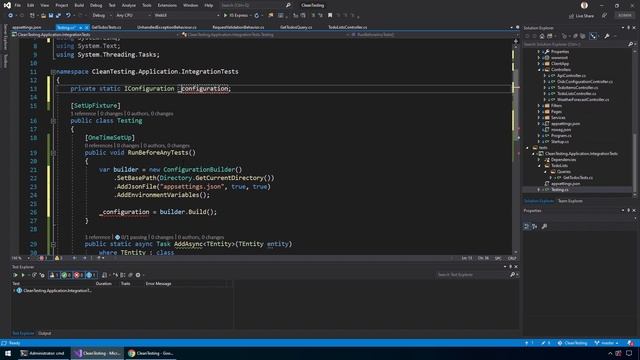Open the WebUI startup project dropdown
This screenshot has width=640, height=360.
coord(186,16)
